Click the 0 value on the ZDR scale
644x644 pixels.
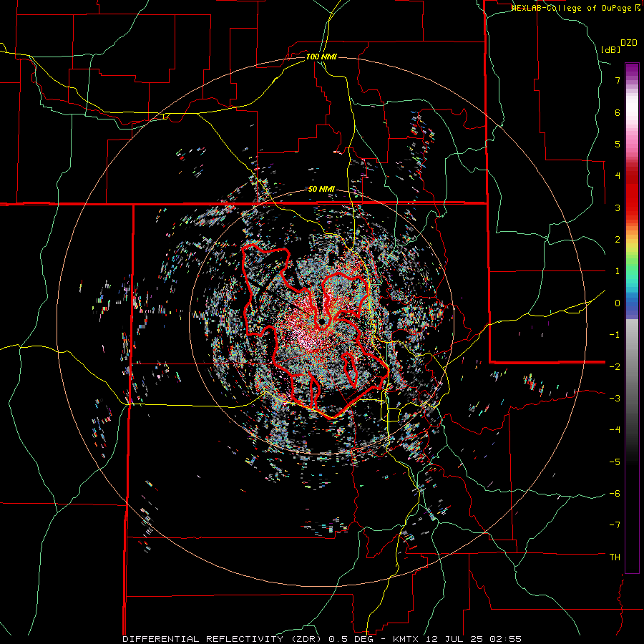pyautogui.click(x=618, y=303)
